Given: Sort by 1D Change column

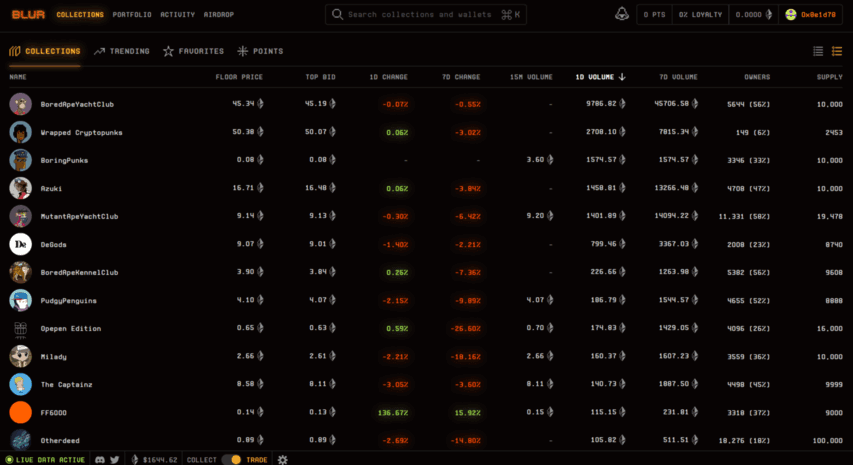Looking at the screenshot, I should coord(388,77).
